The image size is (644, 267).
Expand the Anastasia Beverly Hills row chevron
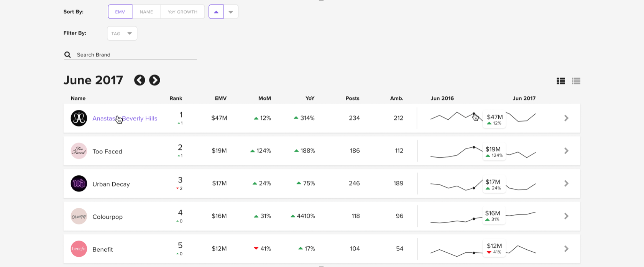[x=566, y=118]
